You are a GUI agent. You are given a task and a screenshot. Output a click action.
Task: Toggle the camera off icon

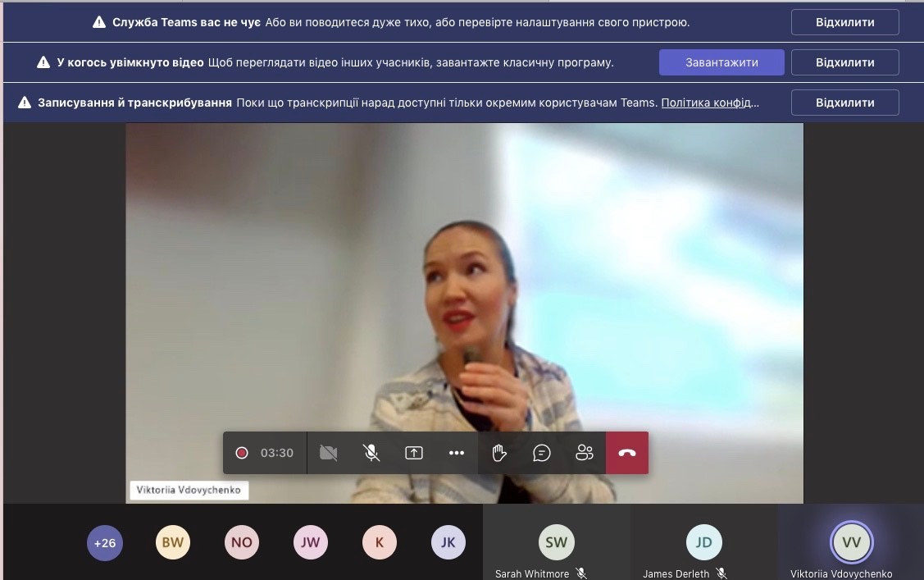click(x=329, y=453)
